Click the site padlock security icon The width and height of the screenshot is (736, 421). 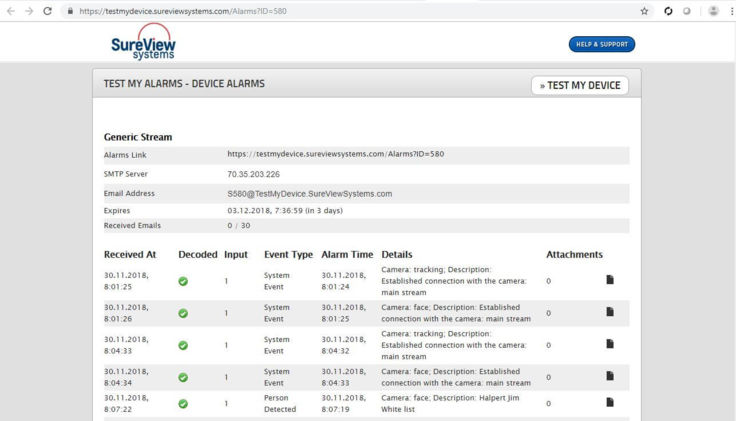click(x=70, y=10)
